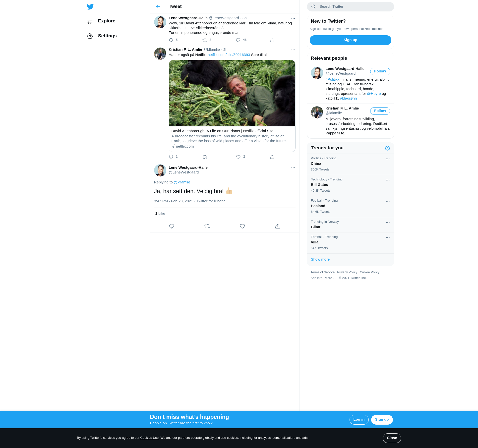Open the @Hoyre mention in bio
478x448 pixels.
374,94
